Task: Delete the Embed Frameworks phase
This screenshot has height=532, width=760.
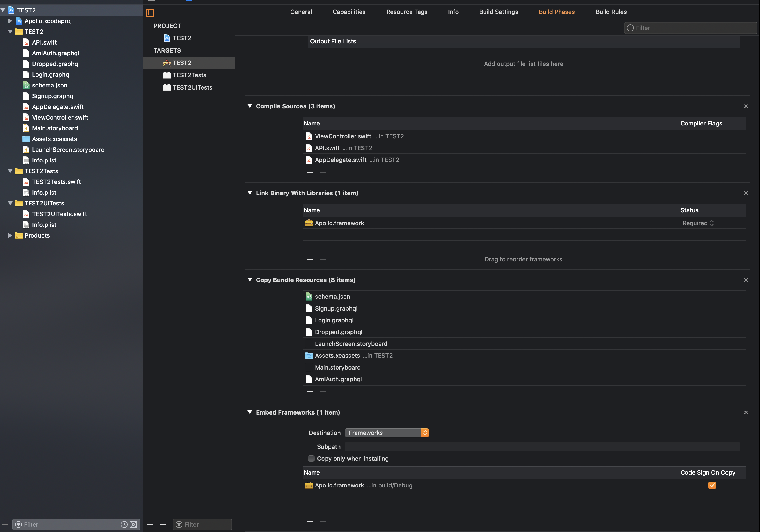Action: [x=746, y=412]
